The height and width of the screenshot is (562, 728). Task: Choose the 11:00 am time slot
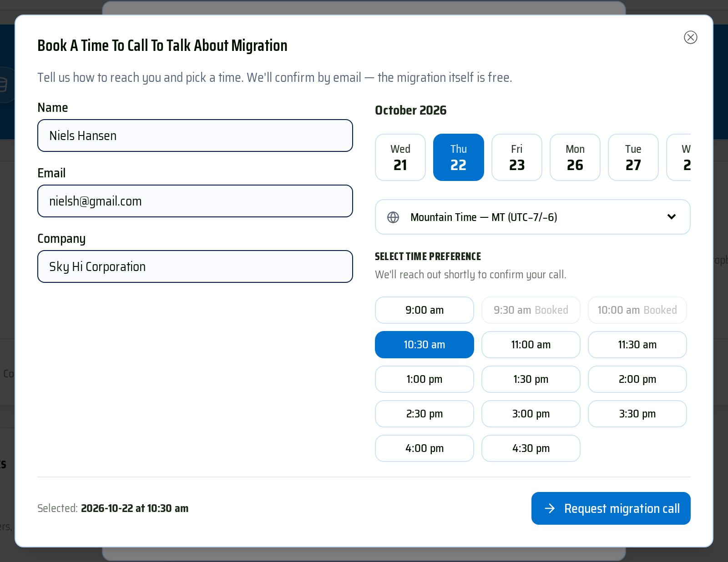pyautogui.click(x=531, y=345)
